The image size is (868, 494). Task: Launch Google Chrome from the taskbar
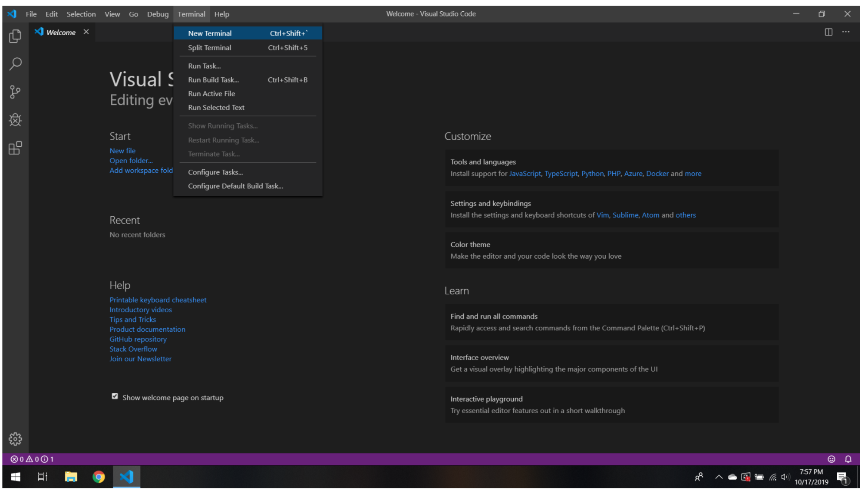pos(99,477)
